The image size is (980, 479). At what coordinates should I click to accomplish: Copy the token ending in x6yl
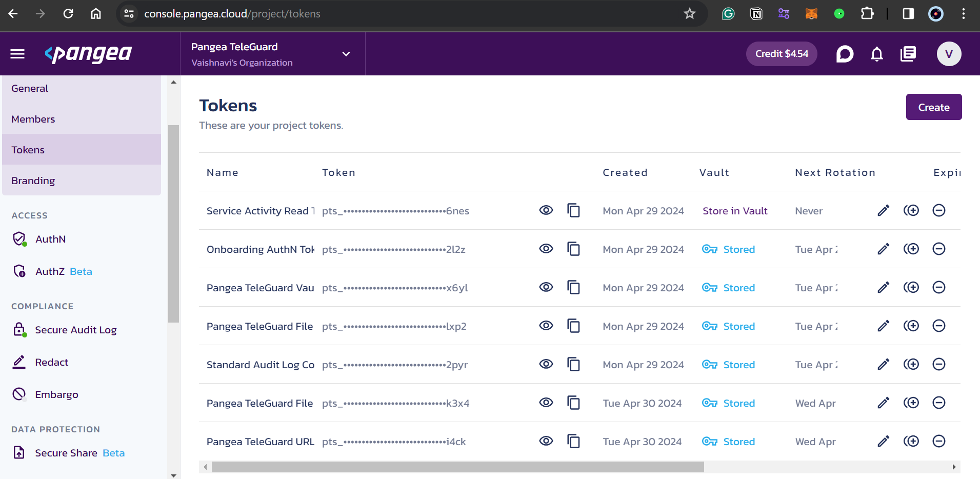(573, 287)
